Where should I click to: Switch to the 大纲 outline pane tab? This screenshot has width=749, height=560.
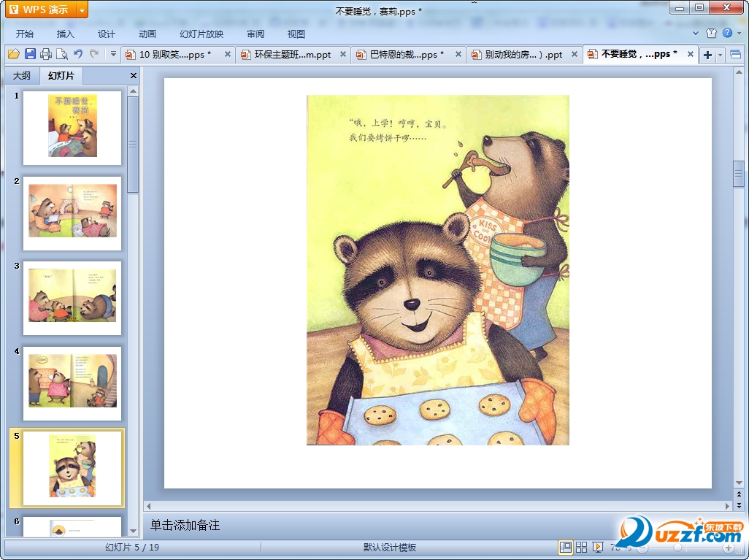click(22, 75)
